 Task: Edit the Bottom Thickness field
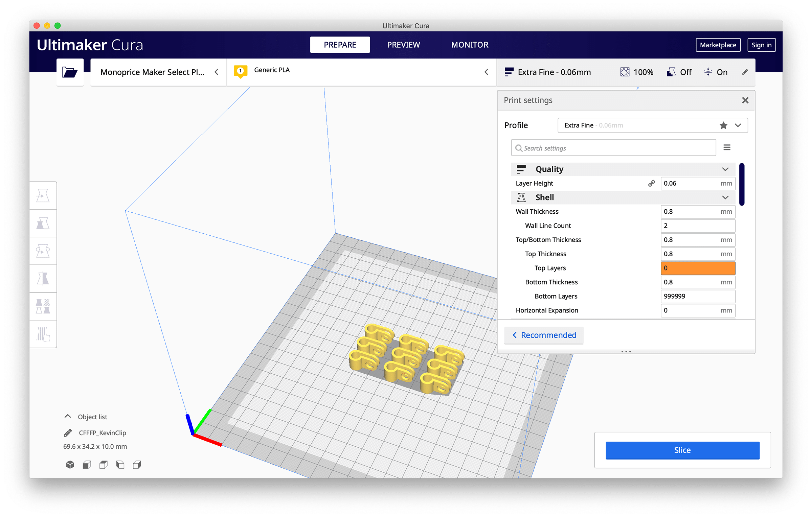click(698, 282)
